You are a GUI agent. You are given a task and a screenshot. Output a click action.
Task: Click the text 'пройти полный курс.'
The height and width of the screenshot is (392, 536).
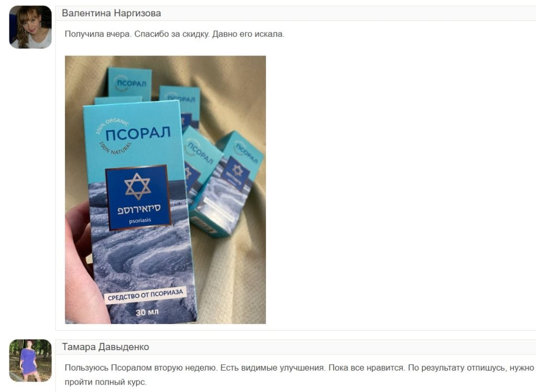point(106,382)
